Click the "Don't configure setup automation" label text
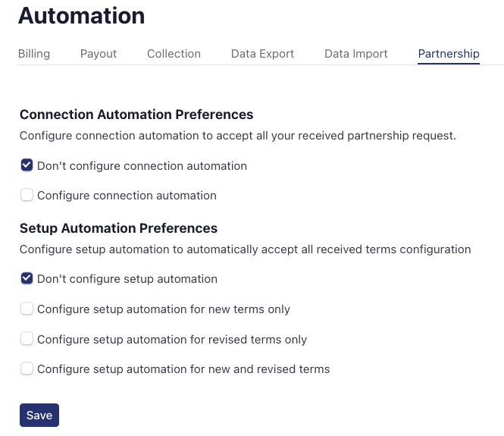 pyautogui.click(x=127, y=279)
